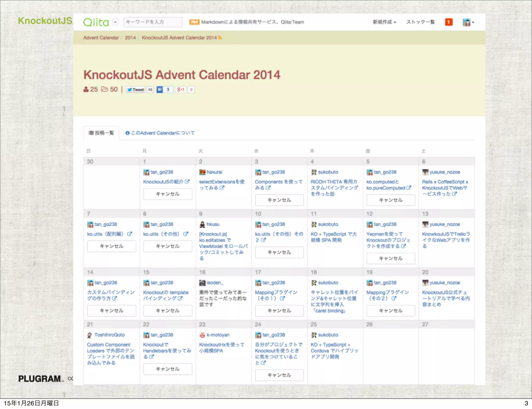
Task: Cancel the day 22 entry
Action: click(x=168, y=369)
